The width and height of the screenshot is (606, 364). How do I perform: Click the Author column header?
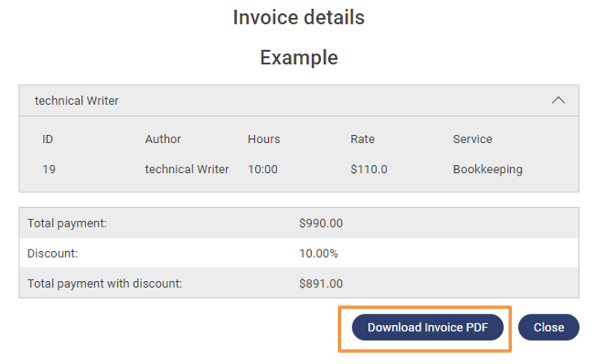click(x=163, y=139)
